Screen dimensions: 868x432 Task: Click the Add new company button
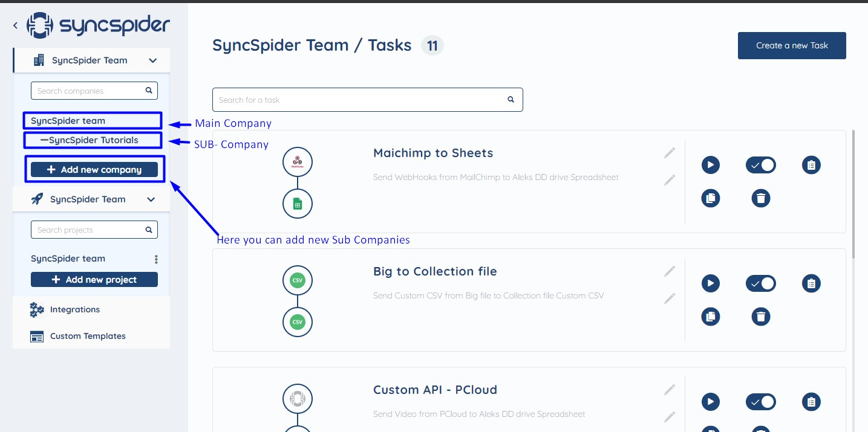click(x=94, y=170)
